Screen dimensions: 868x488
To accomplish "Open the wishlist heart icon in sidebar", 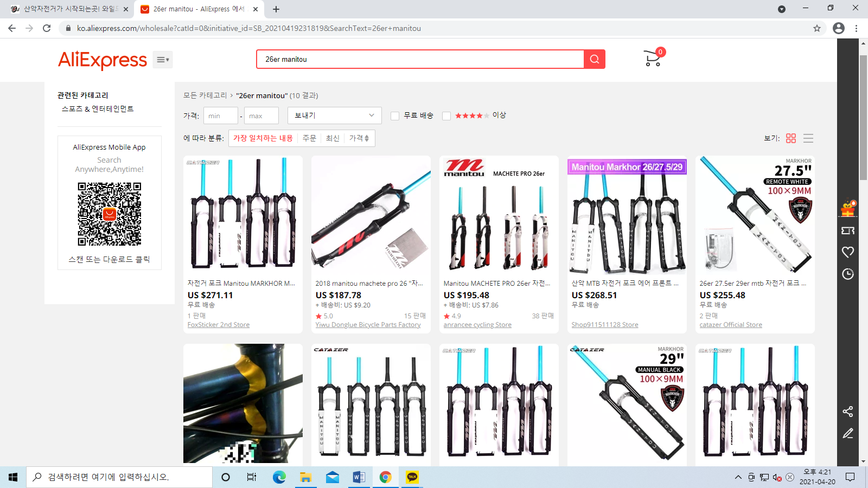I will [847, 252].
